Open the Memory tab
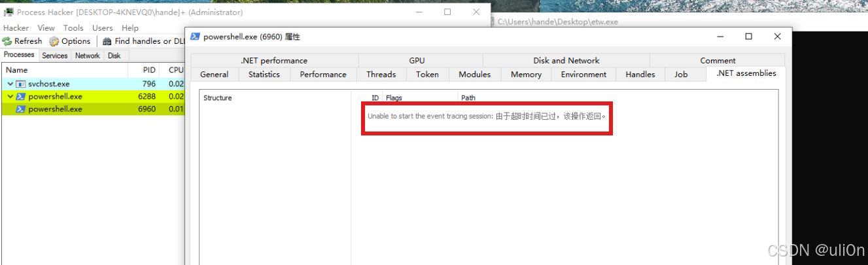This screenshot has height=265, width=868. pos(527,75)
